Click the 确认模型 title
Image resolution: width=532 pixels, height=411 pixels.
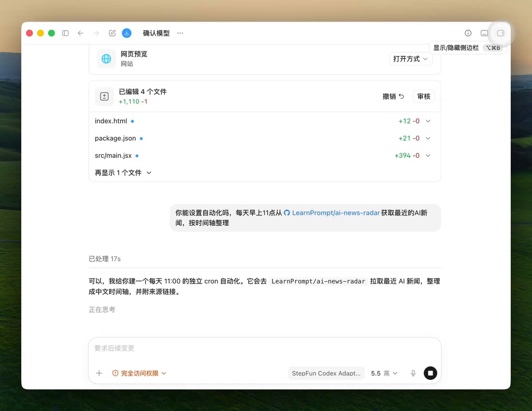(156, 33)
